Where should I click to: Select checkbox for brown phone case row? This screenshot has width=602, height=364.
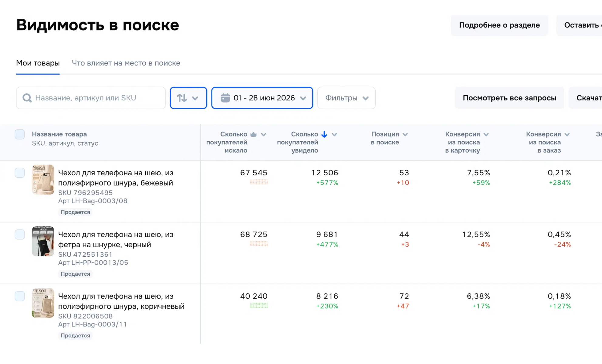tap(20, 296)
